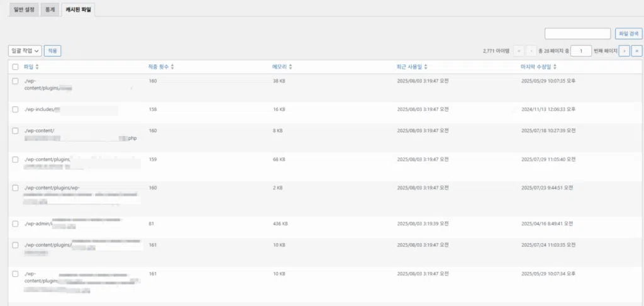Click the file search text field

tap(577, 34)
